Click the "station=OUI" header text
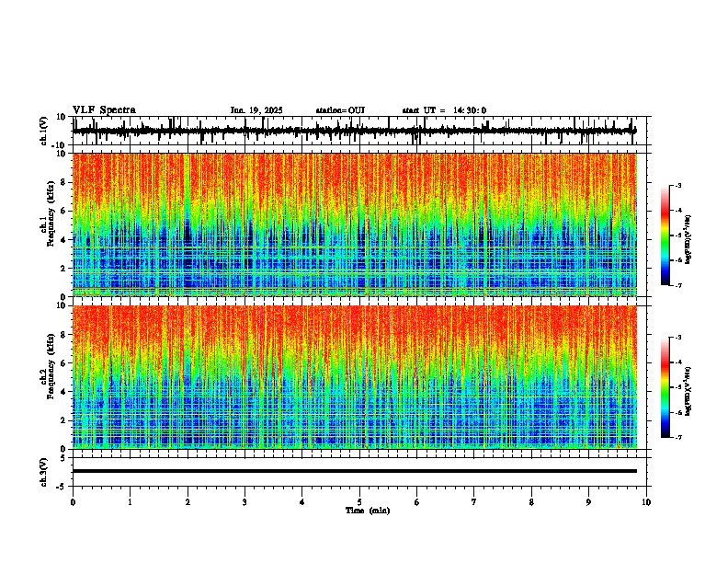Image resolution: width=728 pixels, height=563 pixels. point(340,110)
